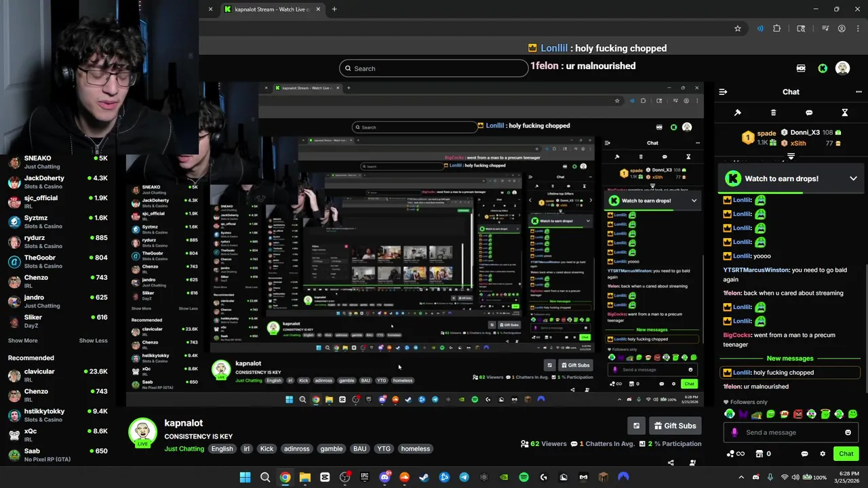Collapse the chat panel with arrow icon

tap(724, 91)
